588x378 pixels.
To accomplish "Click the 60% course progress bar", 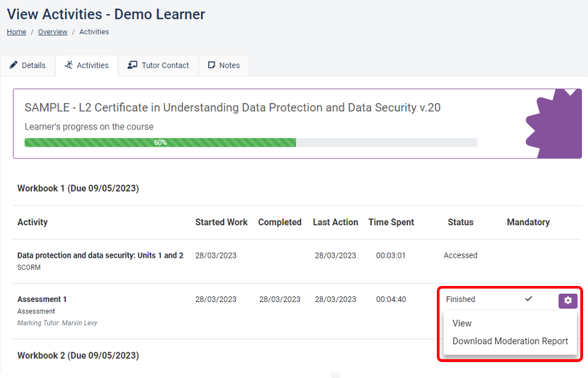I will 251,142.
